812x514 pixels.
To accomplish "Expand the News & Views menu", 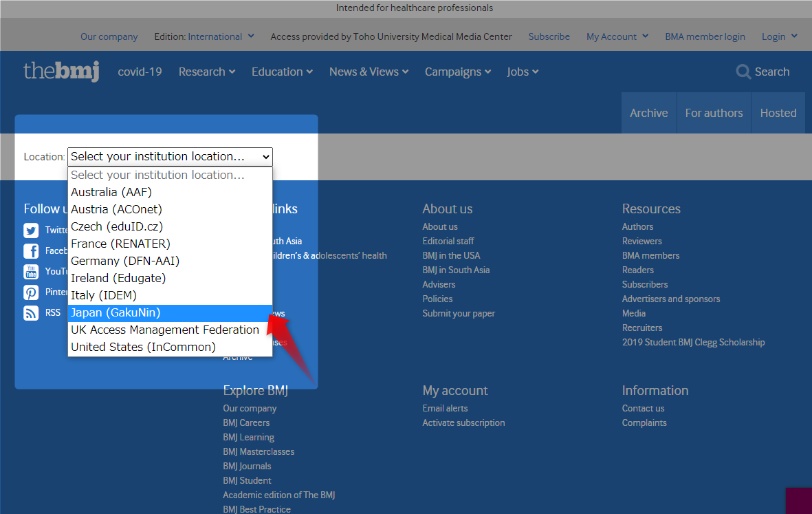I will click(x=369, y=72).
